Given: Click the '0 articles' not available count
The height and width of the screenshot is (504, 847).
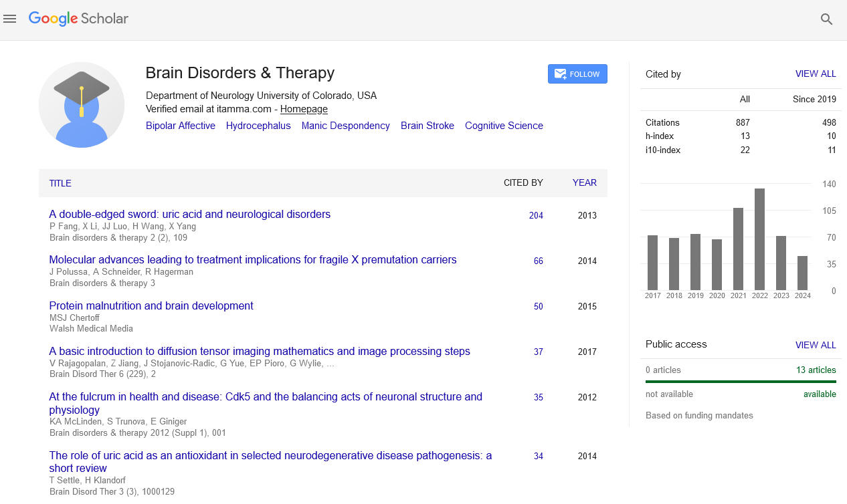Looking at the screenshot, I should click(663, 370).
